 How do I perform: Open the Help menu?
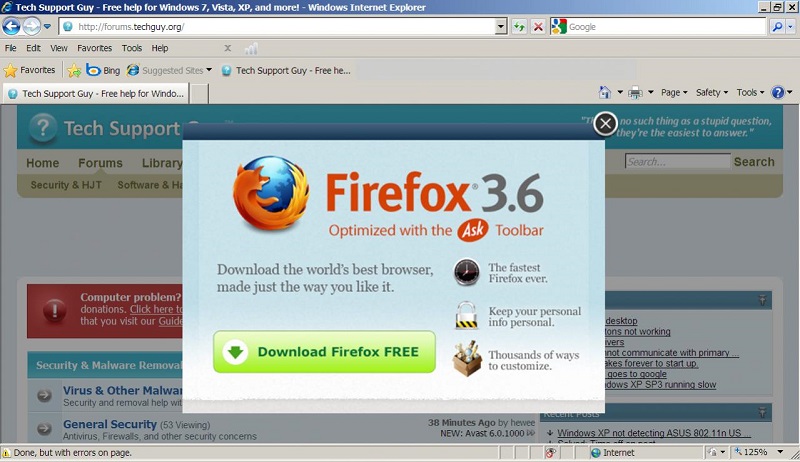pos(160,48)
